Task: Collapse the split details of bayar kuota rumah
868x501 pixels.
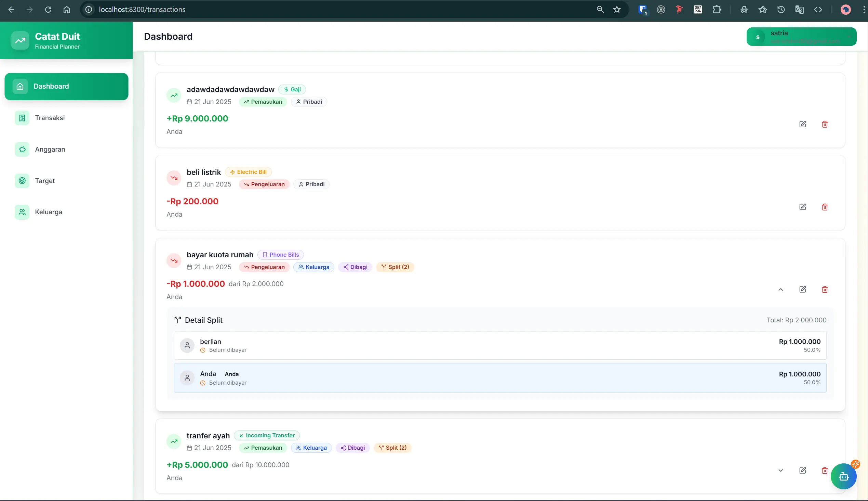Action: click(781, 290)
